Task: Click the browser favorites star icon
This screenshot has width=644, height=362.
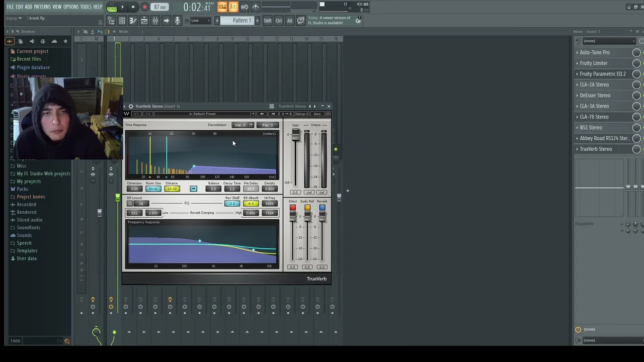Action: pos(65,41)
